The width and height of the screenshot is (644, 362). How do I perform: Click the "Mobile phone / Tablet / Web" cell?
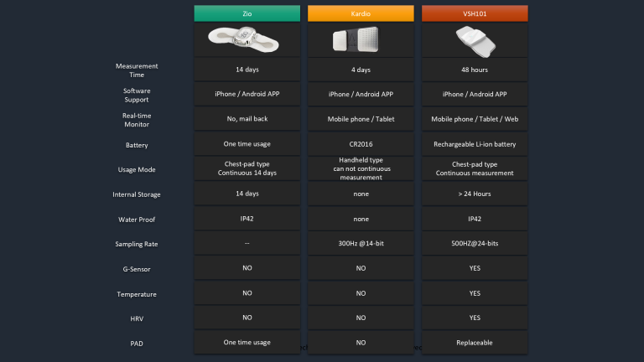pos(474,119)
